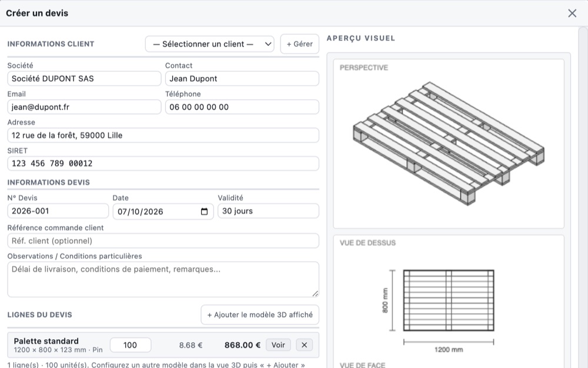Open the Sélectionner un client dropdown

210,44
